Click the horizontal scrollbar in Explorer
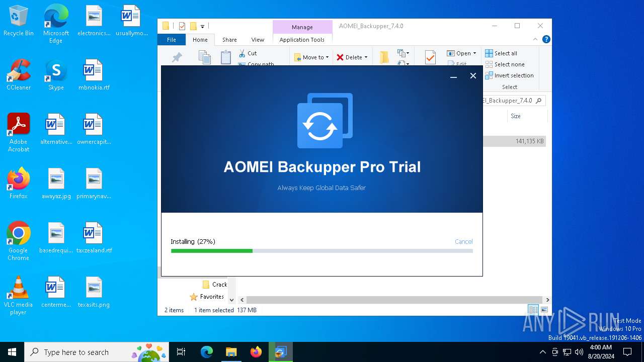The image size is (644, 362). point(394,300)
